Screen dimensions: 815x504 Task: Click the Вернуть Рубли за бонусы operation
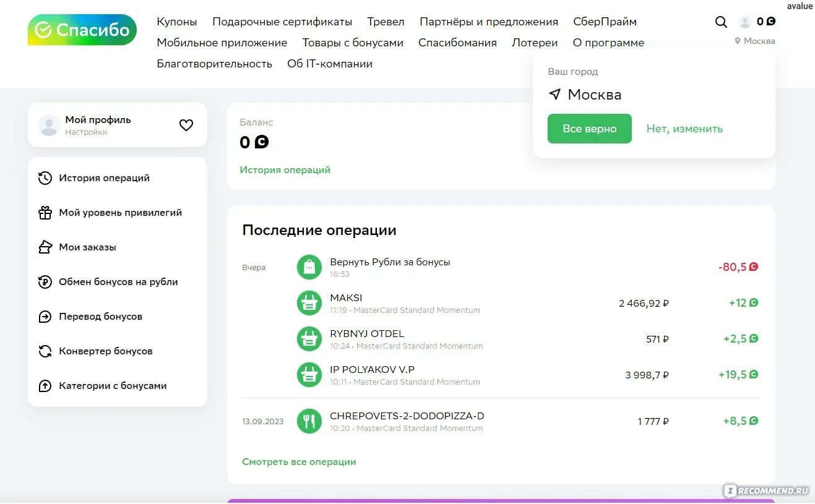390,262
